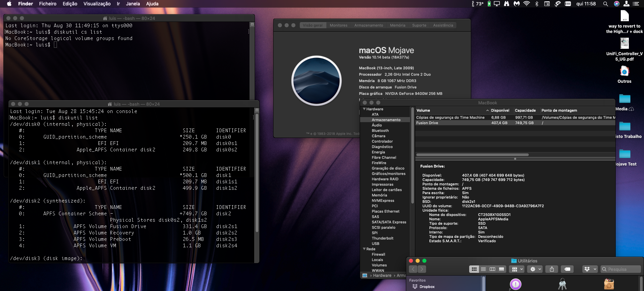Switch to the Monitores tab
644x291 pixels.
pos(339,25)
